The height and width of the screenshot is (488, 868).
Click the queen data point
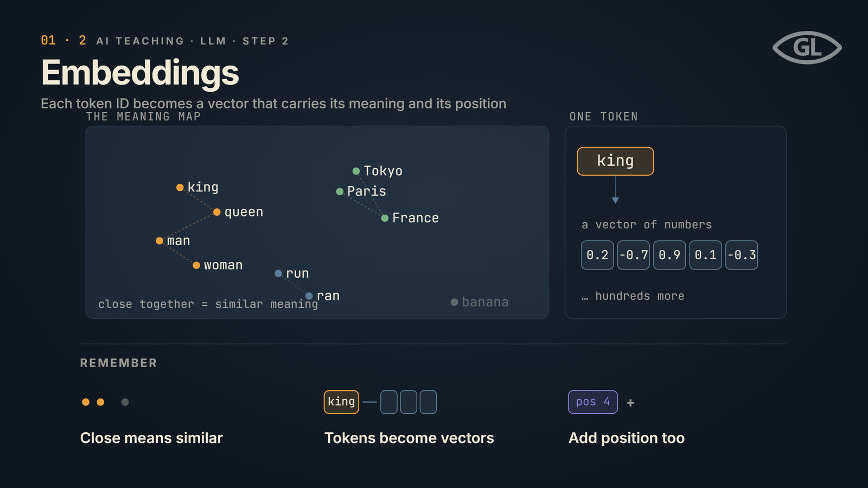coord(217,212)
